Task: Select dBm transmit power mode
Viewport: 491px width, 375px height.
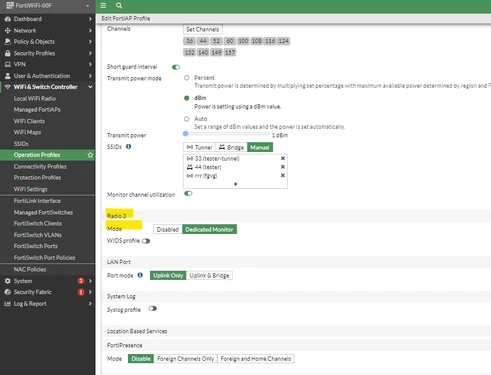Action: pos(187,98)
